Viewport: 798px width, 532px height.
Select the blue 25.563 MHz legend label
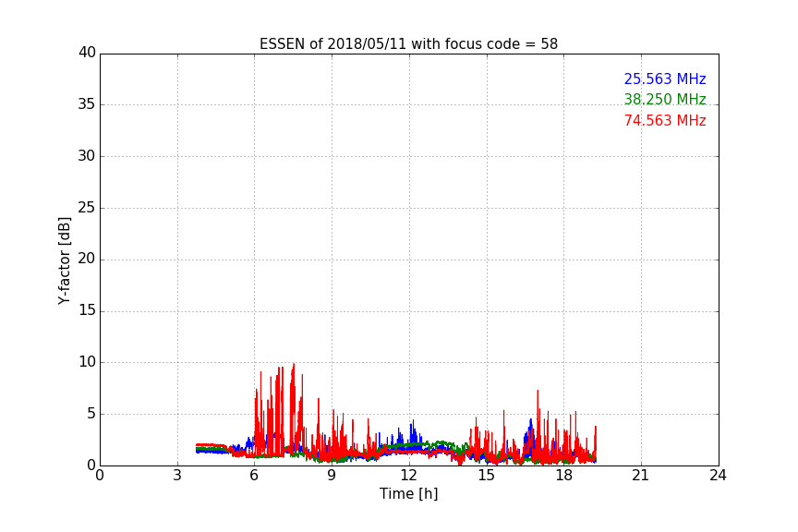click(665, 79)
